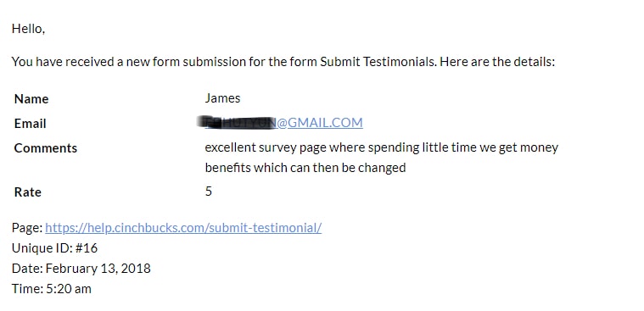
Task: Click the Unique ID #16 line
Action: (54, 248)
